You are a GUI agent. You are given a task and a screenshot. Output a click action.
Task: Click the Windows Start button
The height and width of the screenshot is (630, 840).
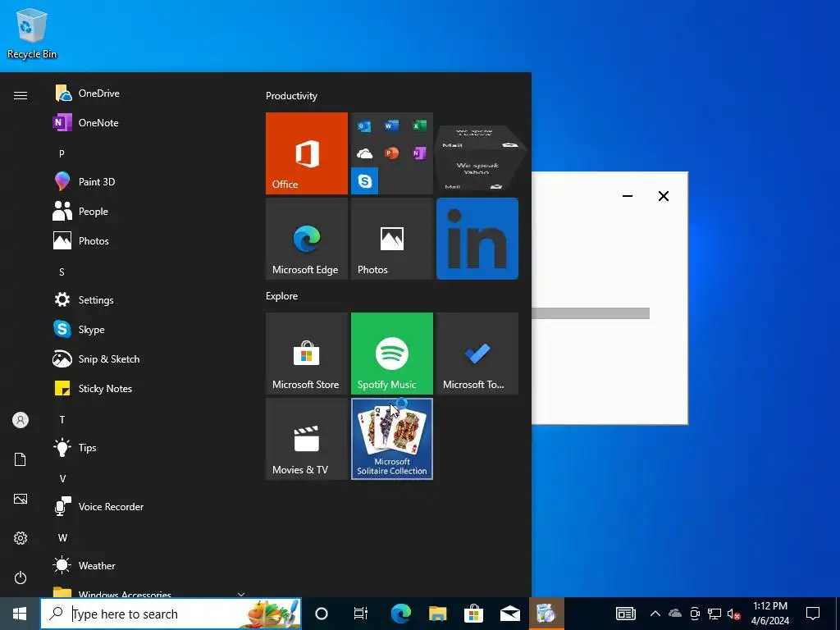20,614
